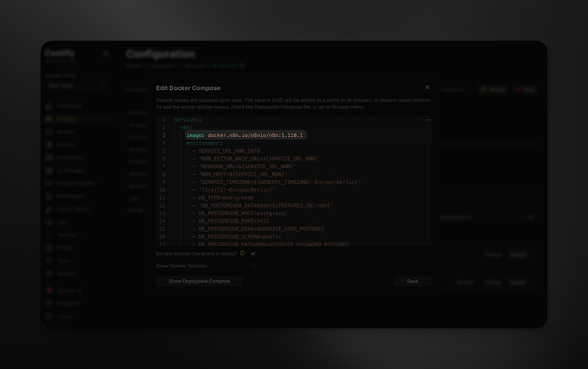Viewport: 588px width, 369px height.
Task: Click the dash icon at editor's top-right corner
Action: pyautogui.click(x=428, y=120)
